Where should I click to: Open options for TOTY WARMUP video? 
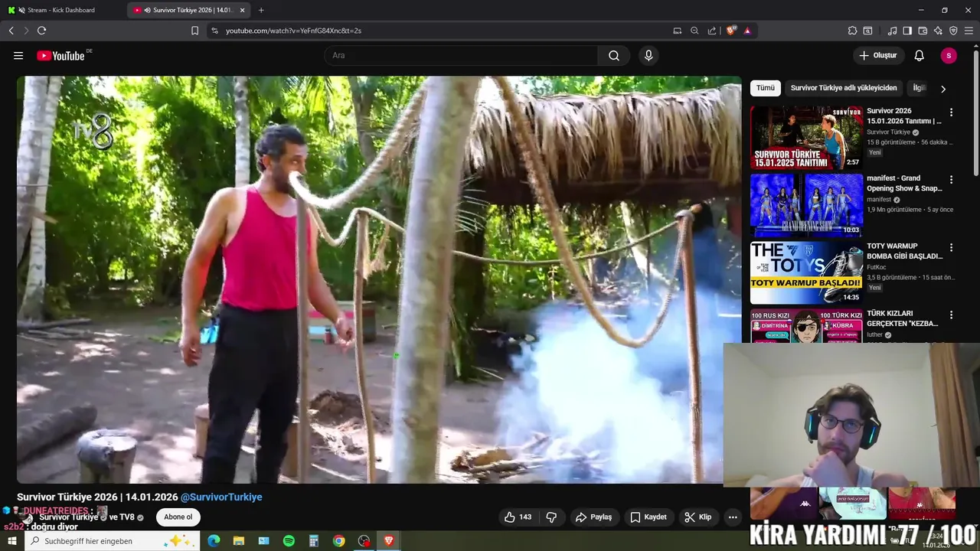[x=952, y=248]
